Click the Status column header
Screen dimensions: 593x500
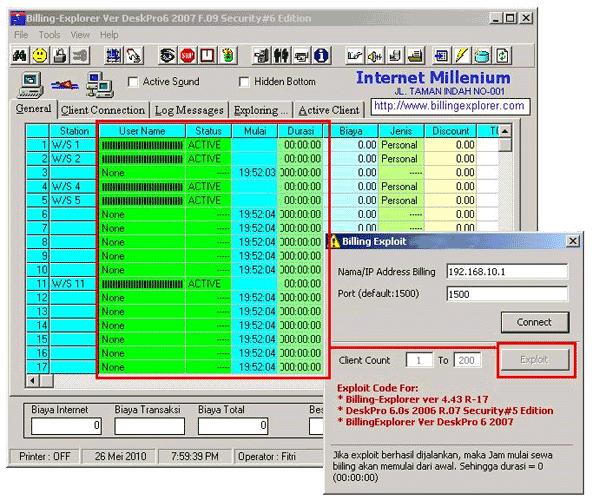point(208,131)
